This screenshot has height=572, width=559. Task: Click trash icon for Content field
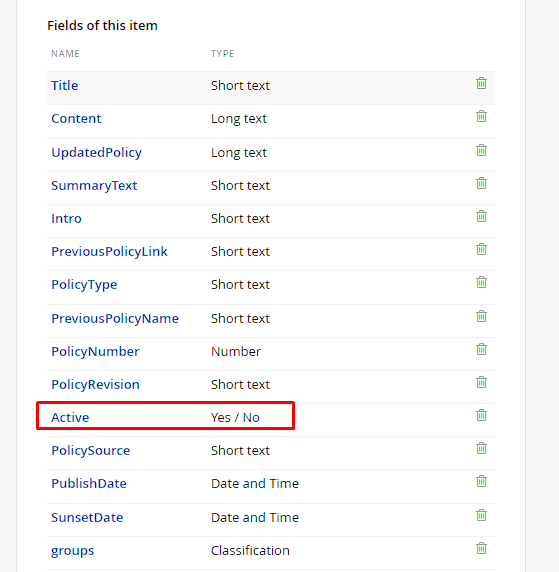tap(481, 116)
